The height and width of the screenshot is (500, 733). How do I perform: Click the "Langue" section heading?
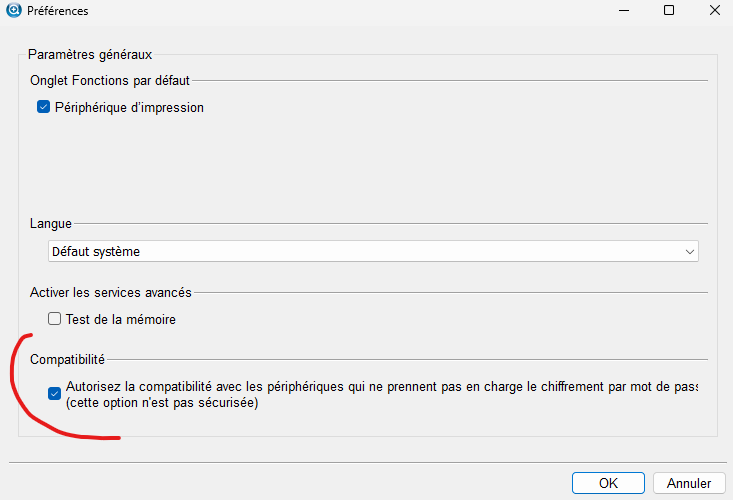pyautogui.click(x=51, y=224)
